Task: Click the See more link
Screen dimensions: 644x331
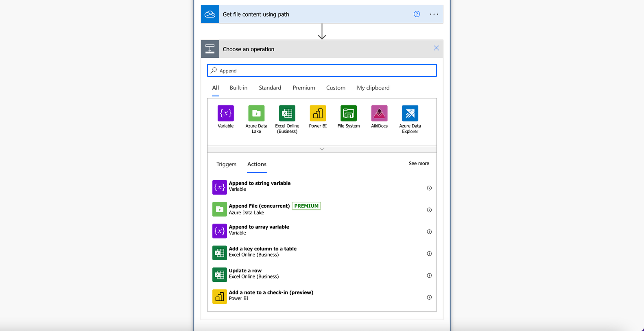Action: (419, 163)
